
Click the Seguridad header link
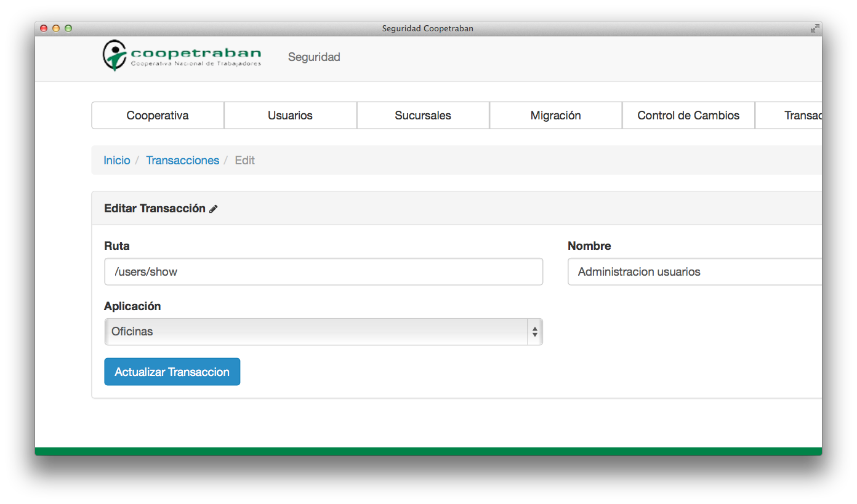click(x=314, y=57)
